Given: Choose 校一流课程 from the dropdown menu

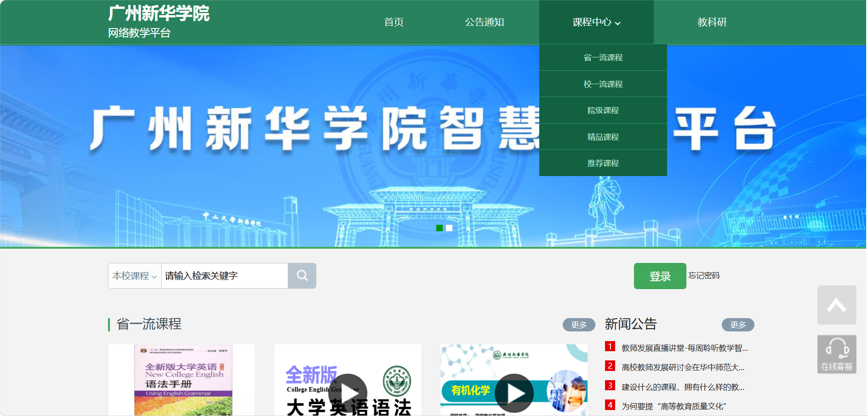Looking at the screenshot, I should click(x=603, y=84).
